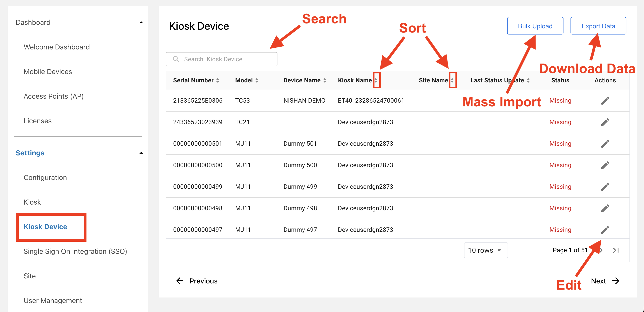This screenshot has height=312, width=644.
Task: Select Single Sign On Integration (SSO)
Action: click(75, 251)
